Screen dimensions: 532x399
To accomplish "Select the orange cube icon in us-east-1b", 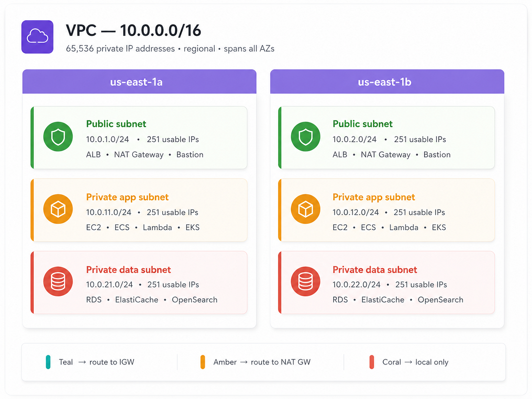I will click(306, 209).
